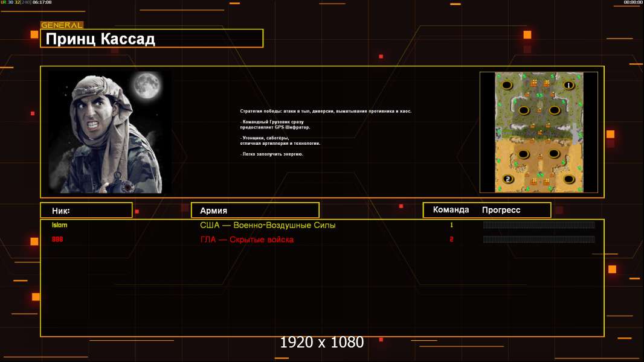Click the 'Легко заполучить энергию' line

click(x=271, y=154)
